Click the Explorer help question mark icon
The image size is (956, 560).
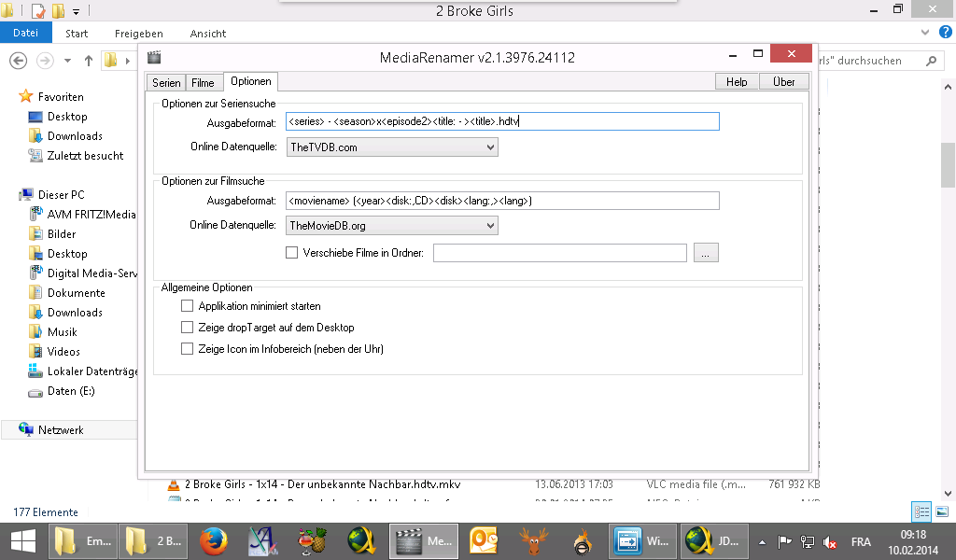(946, 32)
